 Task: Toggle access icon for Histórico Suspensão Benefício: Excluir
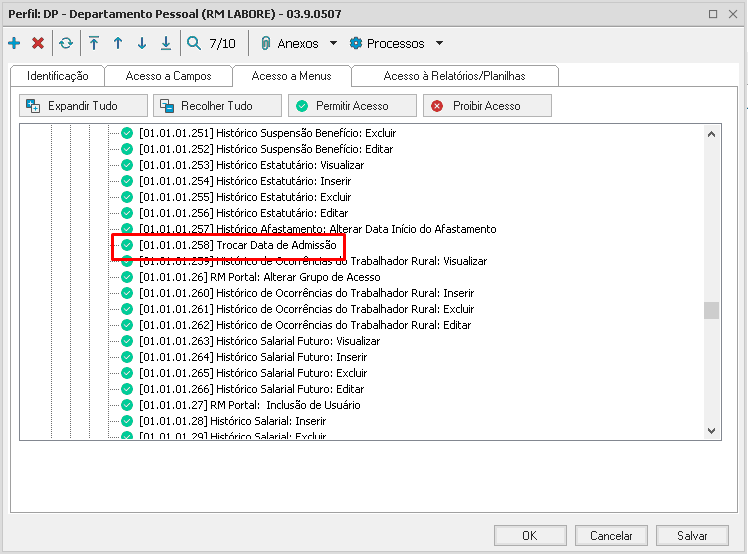[x=127, y=133]
